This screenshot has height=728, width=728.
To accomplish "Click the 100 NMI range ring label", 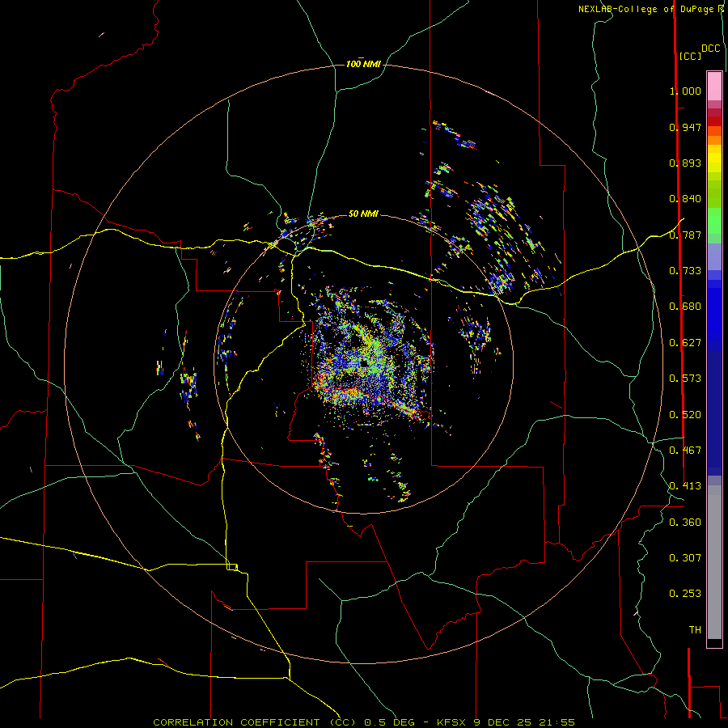I will click(x=363, y=64).
